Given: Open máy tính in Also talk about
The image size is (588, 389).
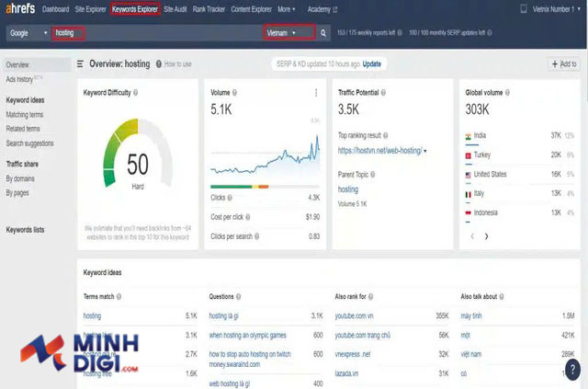Looking at the screenshot, I should point(471,315).
